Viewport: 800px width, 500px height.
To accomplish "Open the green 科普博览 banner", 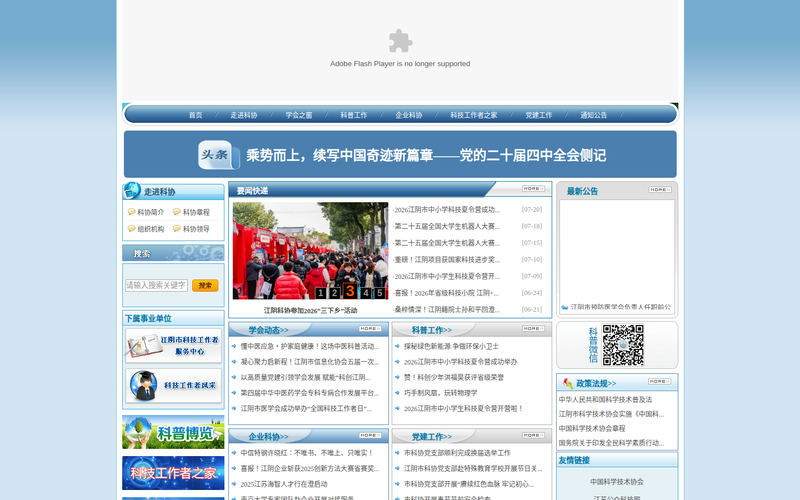I will (173, 432).
